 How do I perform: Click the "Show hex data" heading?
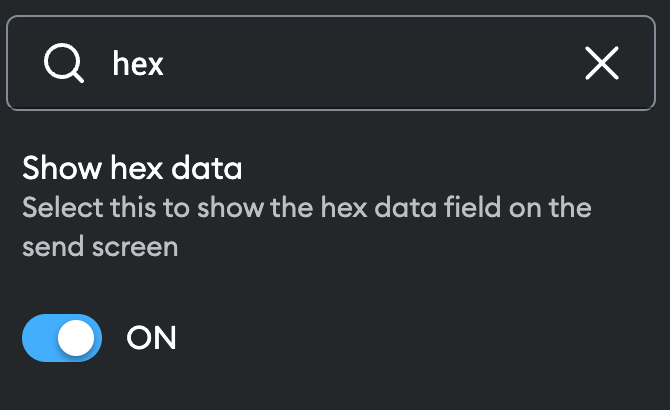[x=132, y=167]
